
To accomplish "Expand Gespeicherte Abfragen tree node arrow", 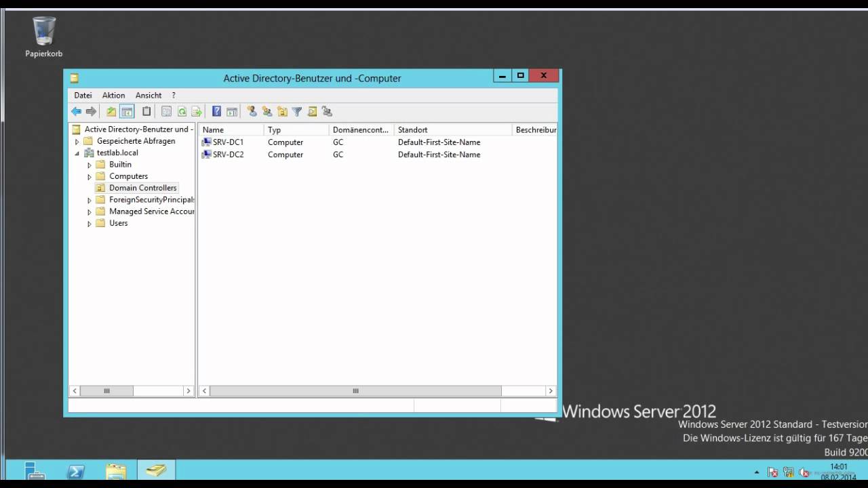I will pos(77,142).
